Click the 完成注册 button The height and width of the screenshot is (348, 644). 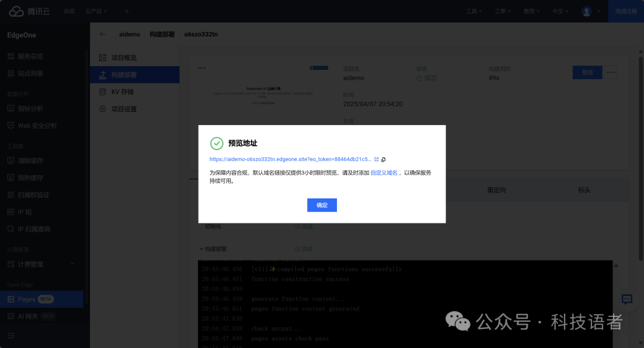(626, 11)
